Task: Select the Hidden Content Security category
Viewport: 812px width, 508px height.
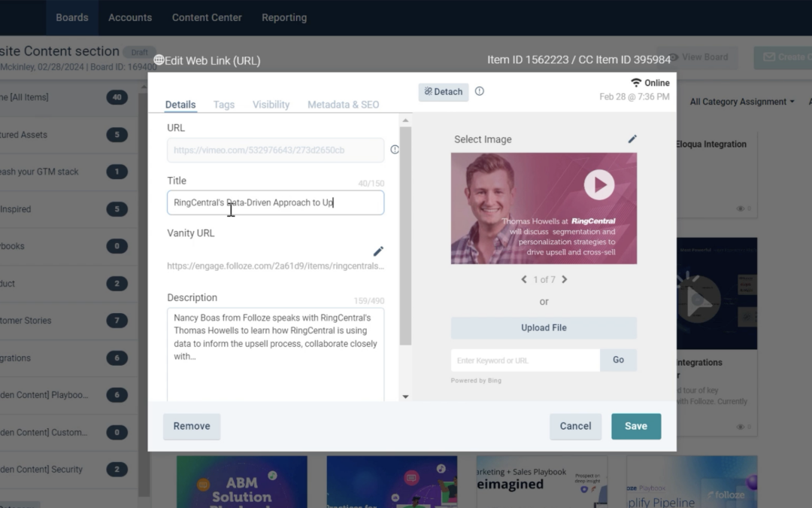Action: (69, 469)
